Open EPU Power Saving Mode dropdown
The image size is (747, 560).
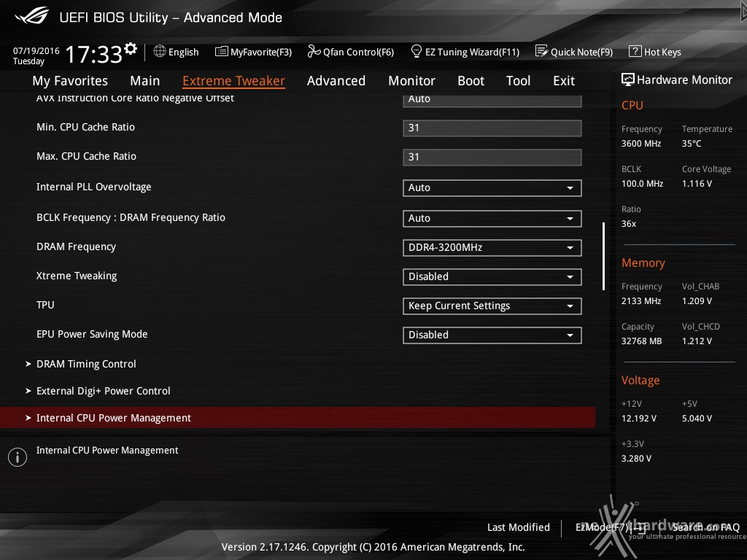click(492, 335)
